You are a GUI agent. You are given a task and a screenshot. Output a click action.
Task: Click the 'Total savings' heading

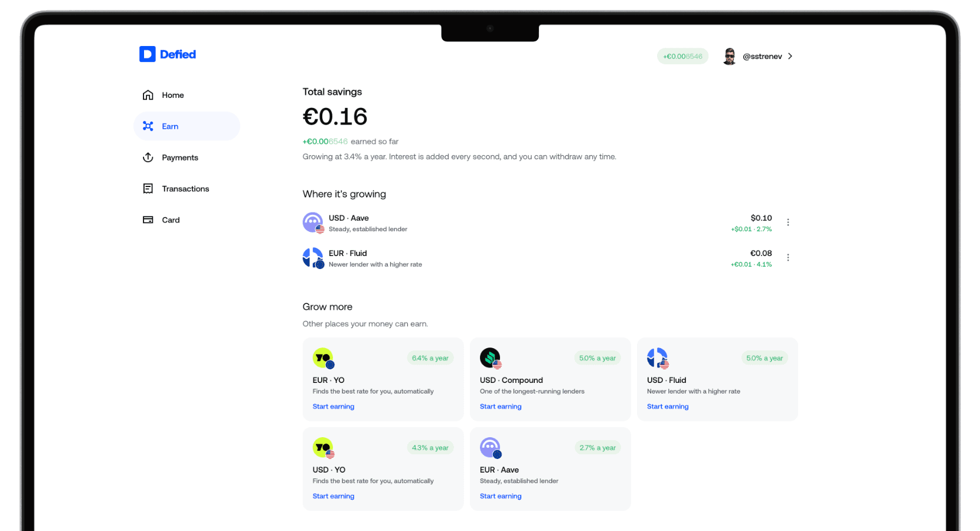[x=332, y=91]
